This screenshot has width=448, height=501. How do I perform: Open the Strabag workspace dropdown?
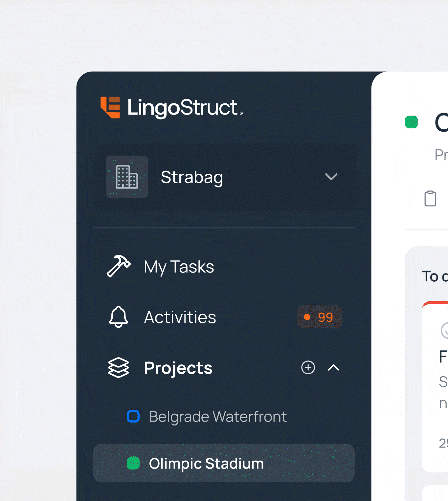click(x=331, y=177)
